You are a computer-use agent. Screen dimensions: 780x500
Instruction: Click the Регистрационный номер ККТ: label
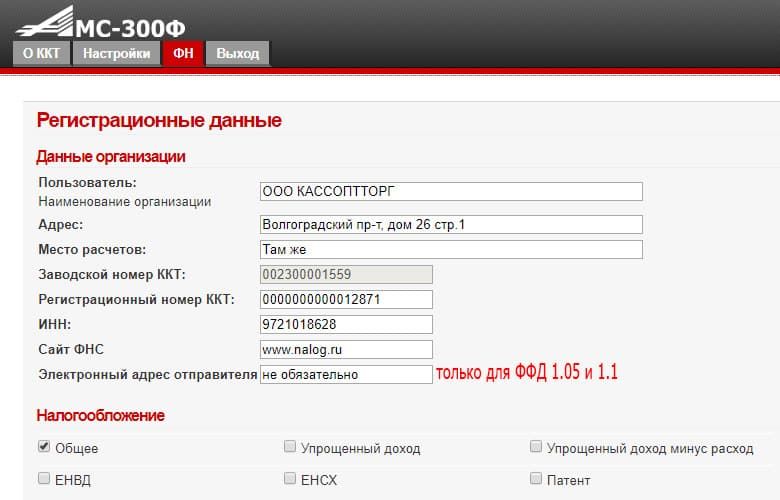click(x=136, y=300)
